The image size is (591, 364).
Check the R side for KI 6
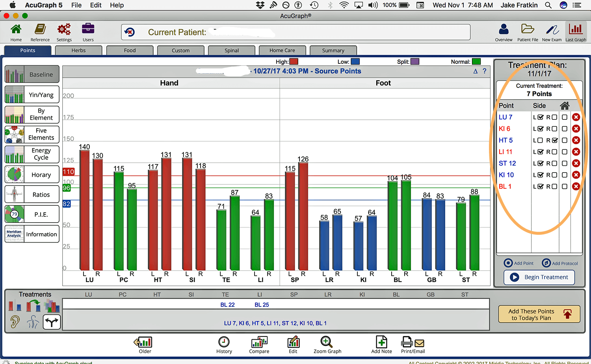coord(554,129)
